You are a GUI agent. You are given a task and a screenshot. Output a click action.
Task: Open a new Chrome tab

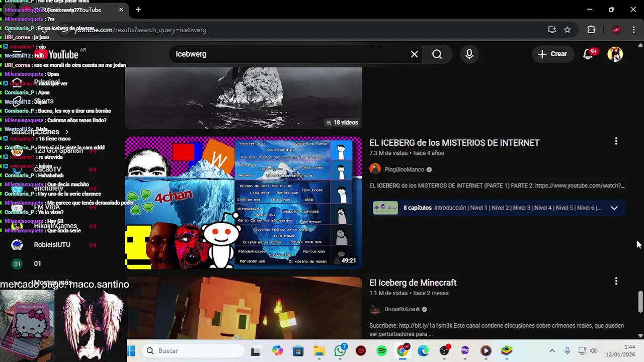pos(138,10)
